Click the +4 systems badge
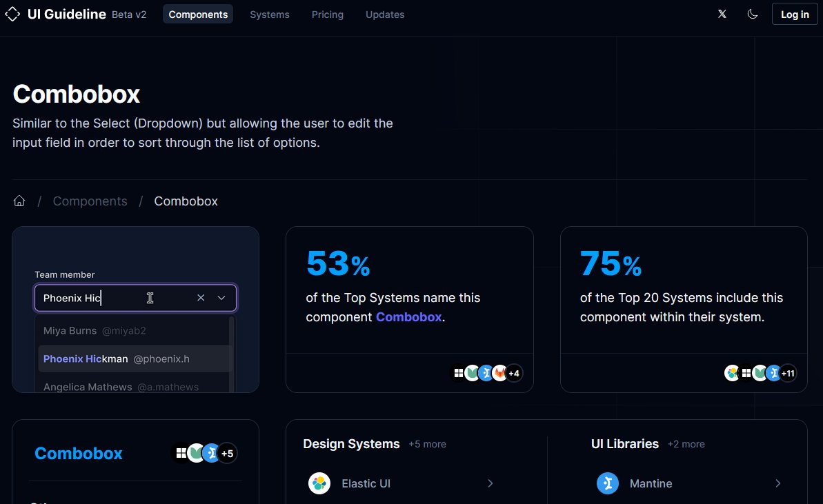The width and height of the screenshot is (823, 504). tap(514, 373)
